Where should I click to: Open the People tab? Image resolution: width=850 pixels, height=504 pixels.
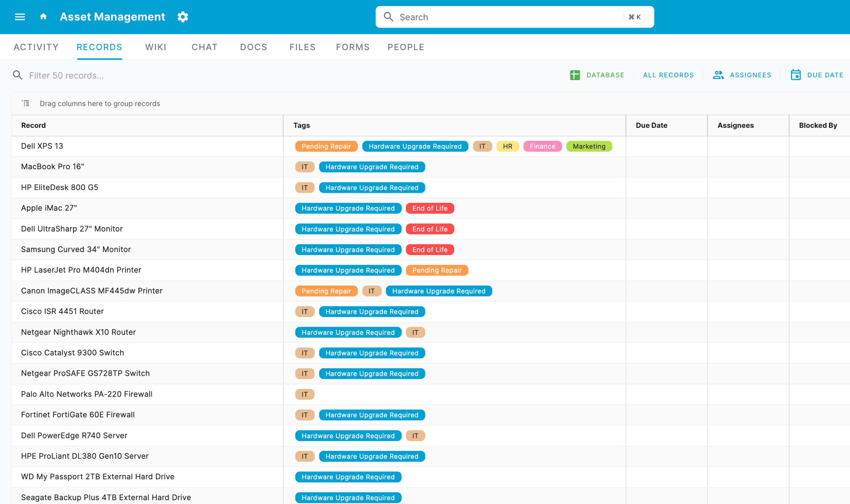pyautogui.click(x=406, y=47)
